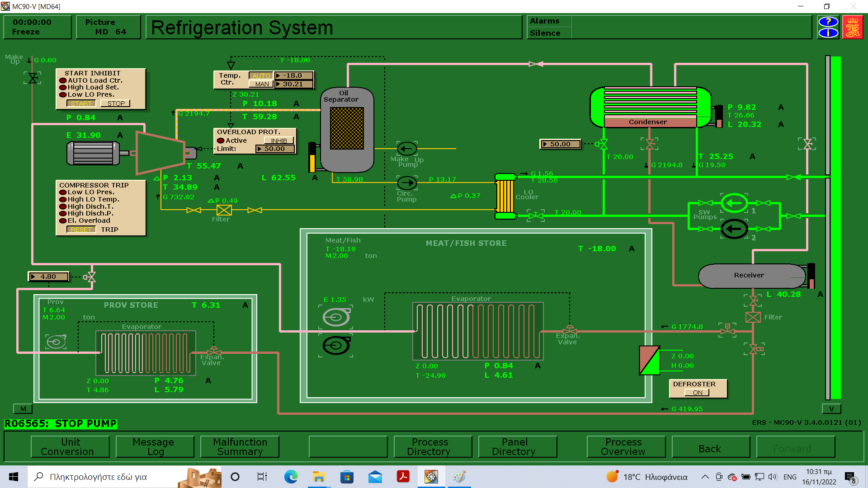Open the Limit 50.00 value field

pyautogui.click(x=275, y=149)
